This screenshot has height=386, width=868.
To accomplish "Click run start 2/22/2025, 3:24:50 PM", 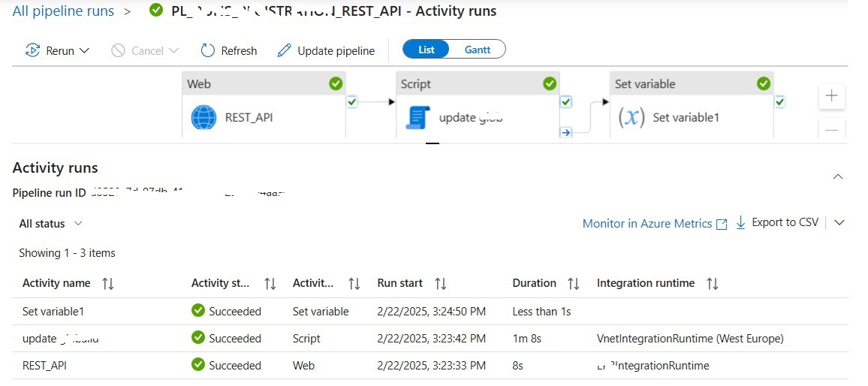I will point(431,311).
